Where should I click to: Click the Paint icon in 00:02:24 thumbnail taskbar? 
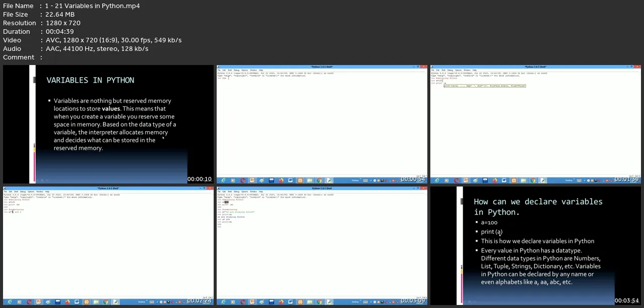[x=48, y=302]
